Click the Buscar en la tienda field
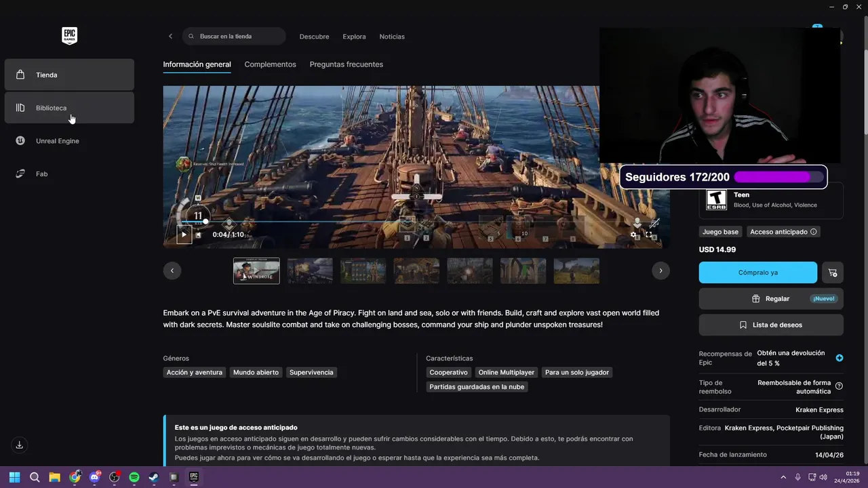Viewport: 868px width, 488px height. (234, 36)
